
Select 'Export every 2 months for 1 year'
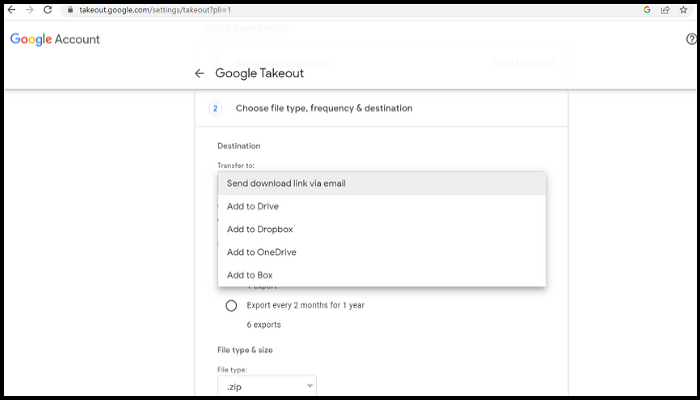[231, 305]
